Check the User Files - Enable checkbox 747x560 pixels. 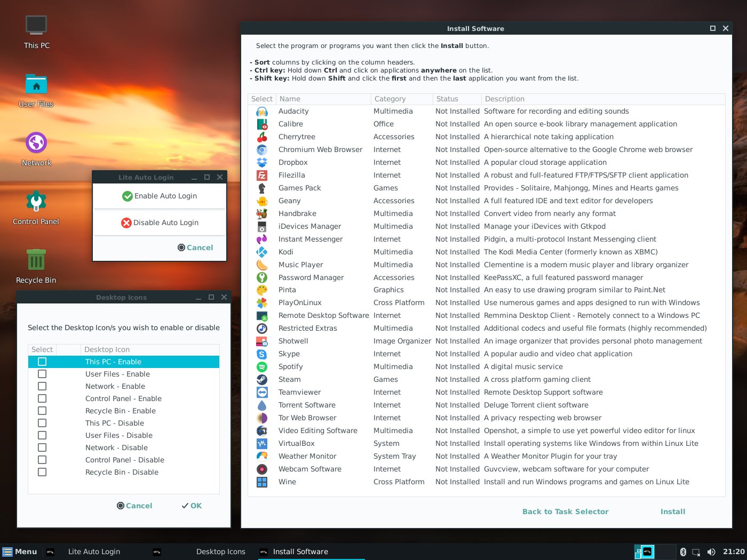42,374
